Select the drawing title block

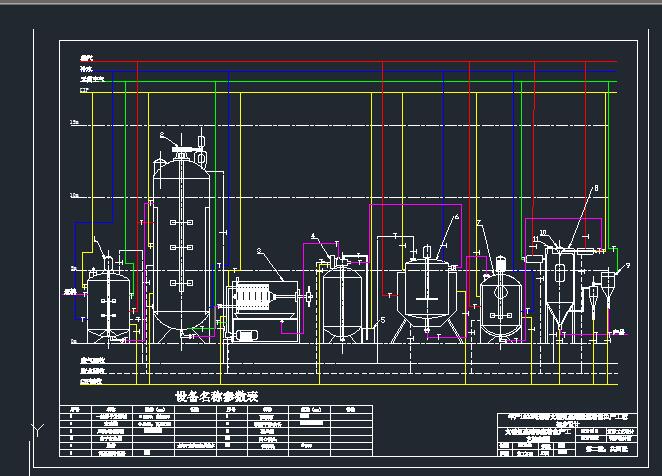pyautogui.click(x=567, y=435)
